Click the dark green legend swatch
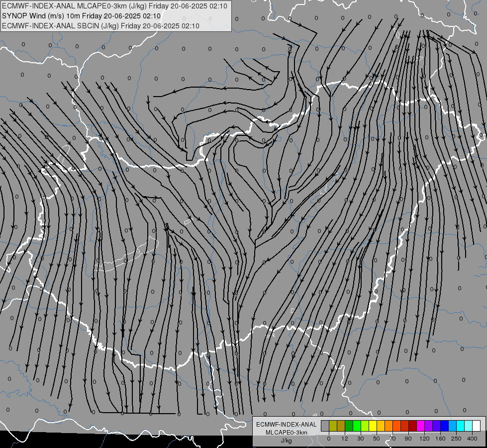 (349, 426)
